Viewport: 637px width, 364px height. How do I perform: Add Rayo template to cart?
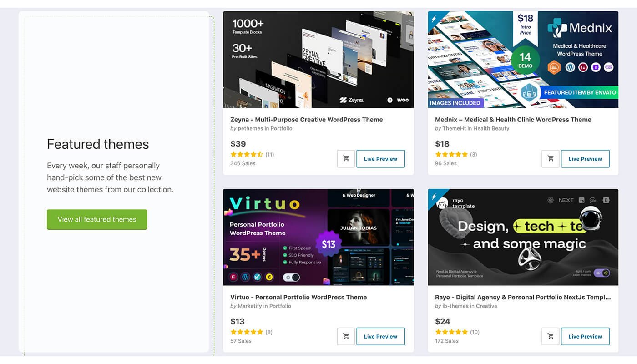click(551, 336)
